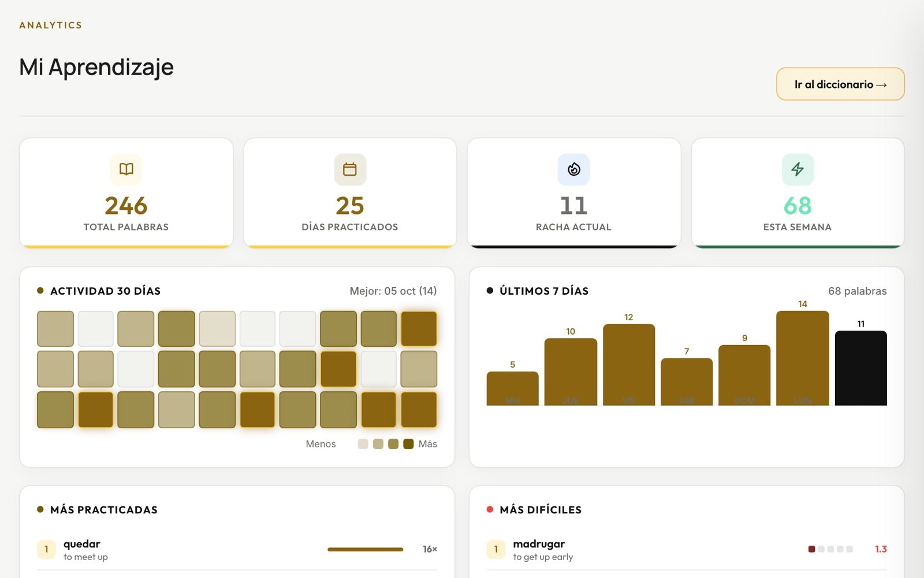Image resolution: width=924 pixels, height=578 pixels.
Task: Click the Más Difíciles heading
Action: [541, 510]
